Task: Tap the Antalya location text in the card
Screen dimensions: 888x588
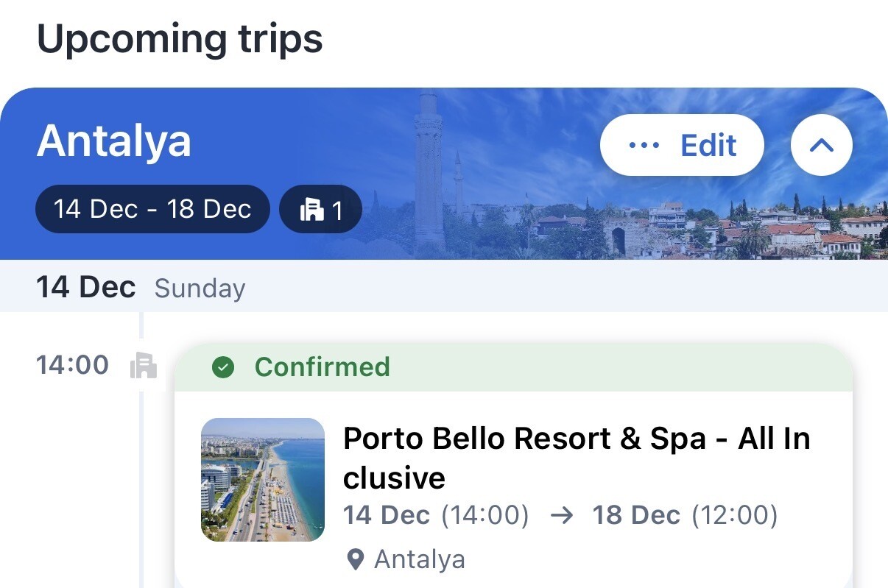Action: tap(420, 560)
